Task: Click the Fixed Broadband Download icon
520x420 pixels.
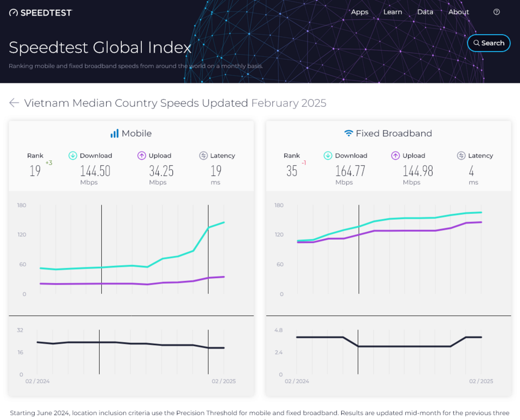Action: point(328,155)
